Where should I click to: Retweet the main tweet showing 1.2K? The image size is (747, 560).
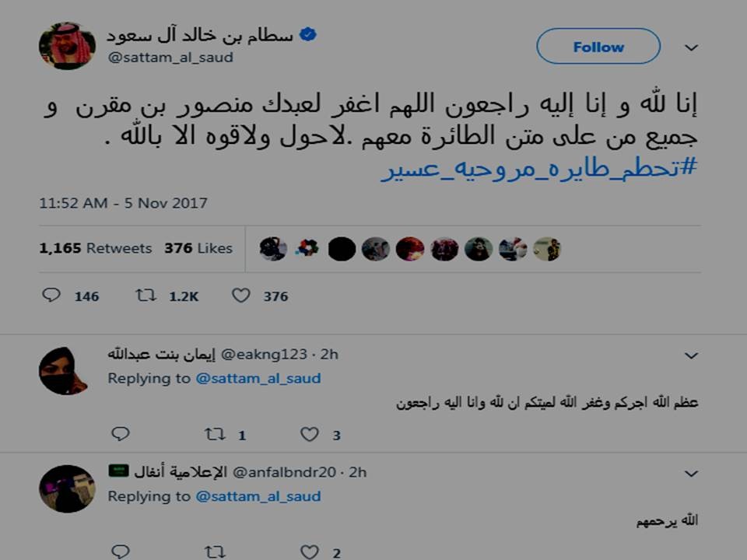146,296
